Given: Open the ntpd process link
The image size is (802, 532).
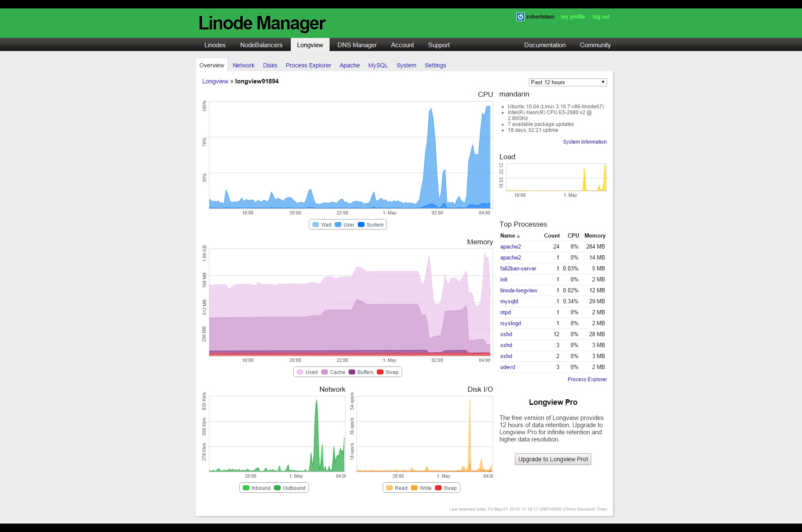Looking at the screenshot, I should (505, 313).
